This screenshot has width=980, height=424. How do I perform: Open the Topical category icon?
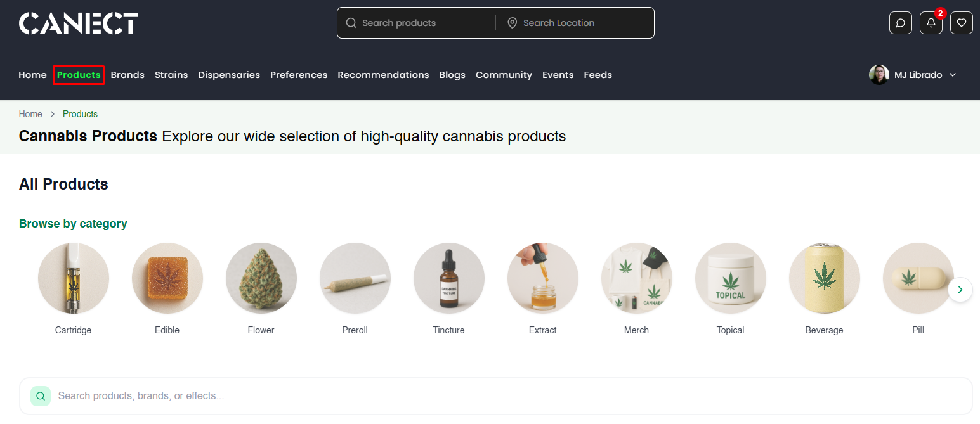pos(730,278)
